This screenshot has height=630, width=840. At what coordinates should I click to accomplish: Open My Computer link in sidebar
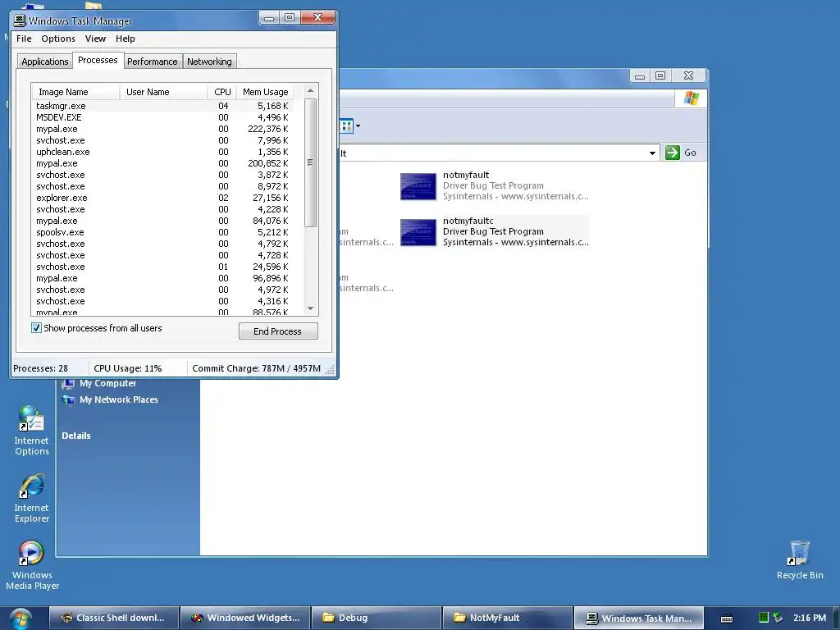click(x=107, y=384)
